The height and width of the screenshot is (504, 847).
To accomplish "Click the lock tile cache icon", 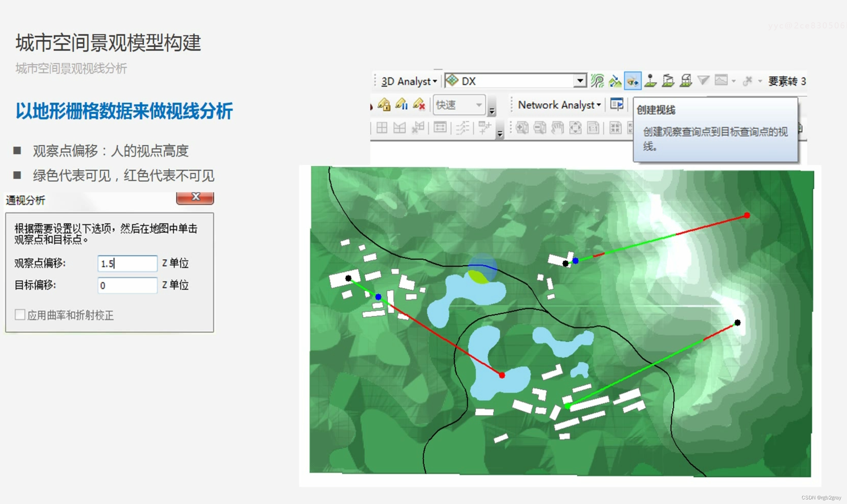I will [384, 104].
